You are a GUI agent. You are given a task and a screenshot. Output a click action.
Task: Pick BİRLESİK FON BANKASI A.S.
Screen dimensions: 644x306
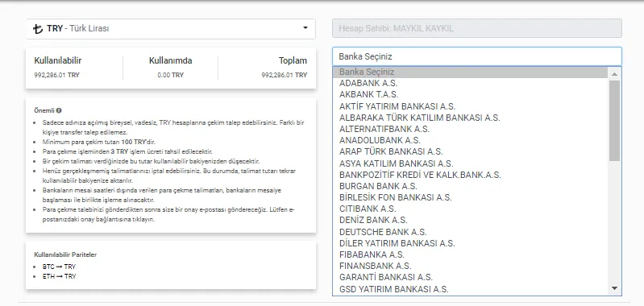pos(470,197)
